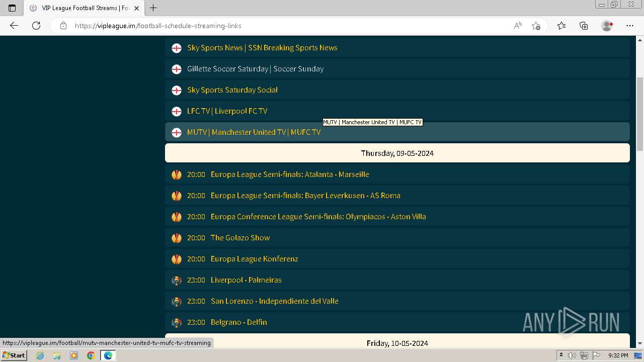
Task: Click the 9:32 PM system clock
Action: coord(618,355)
